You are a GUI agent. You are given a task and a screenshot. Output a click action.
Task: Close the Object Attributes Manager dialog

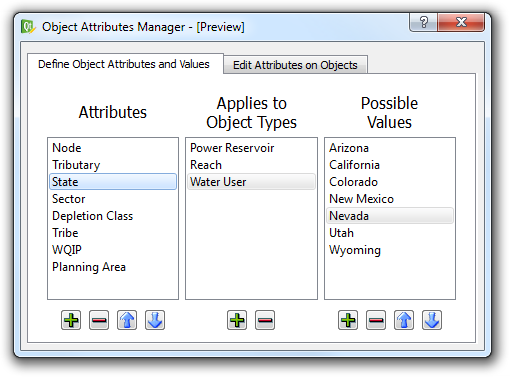pos(461,22)
